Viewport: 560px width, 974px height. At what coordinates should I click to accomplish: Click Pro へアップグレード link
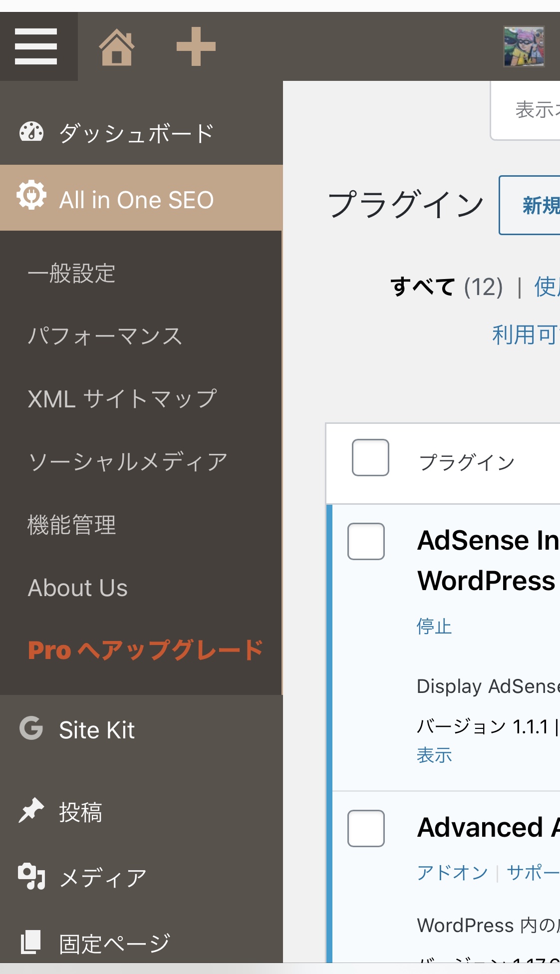click(x=145, y=650)
